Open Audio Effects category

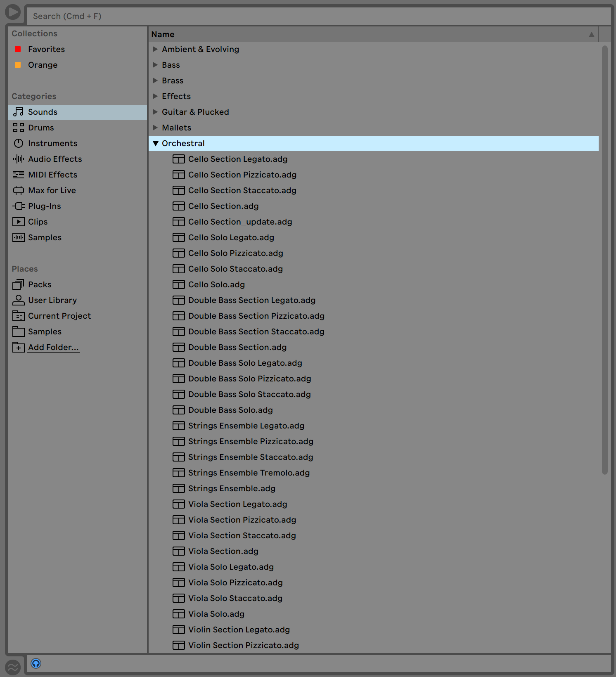pyautogui.click(x=54, y=159)
